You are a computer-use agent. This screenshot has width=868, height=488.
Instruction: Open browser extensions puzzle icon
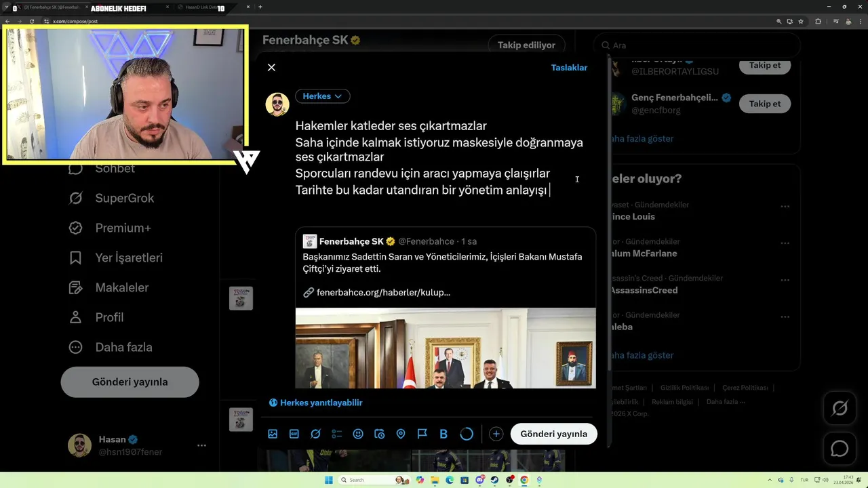click(818, 21)
